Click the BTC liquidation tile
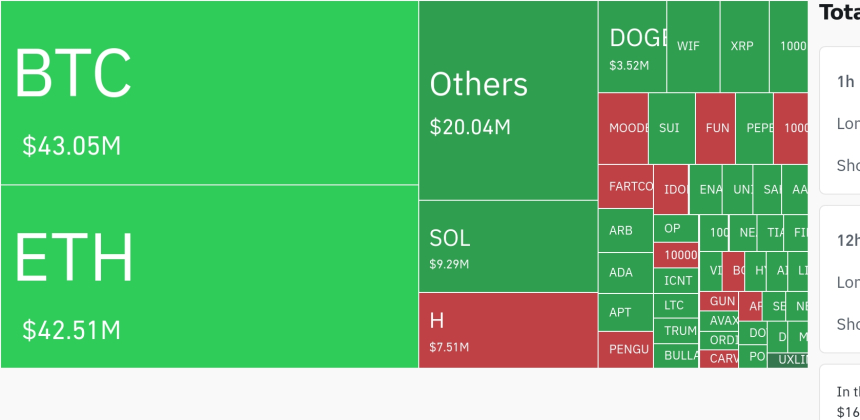The width and height of the screenshot is (860, 420). point(209,92)
